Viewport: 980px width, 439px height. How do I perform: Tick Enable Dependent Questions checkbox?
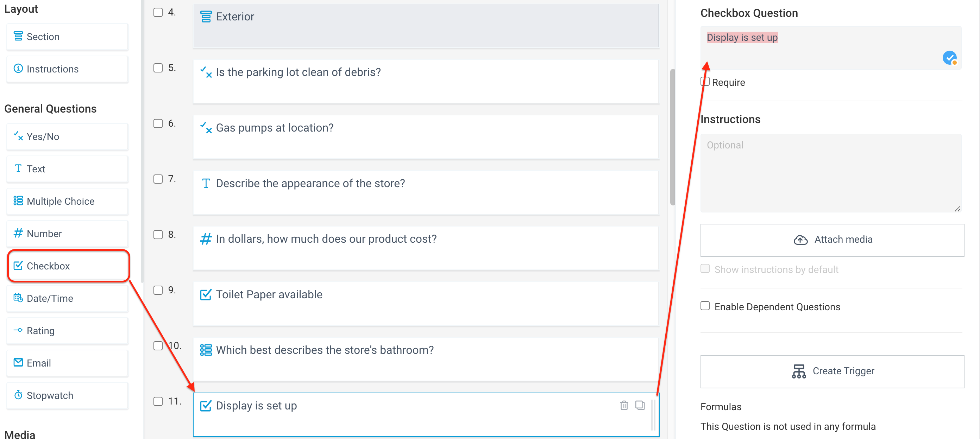pyautogui.click(x=705, y=306)
